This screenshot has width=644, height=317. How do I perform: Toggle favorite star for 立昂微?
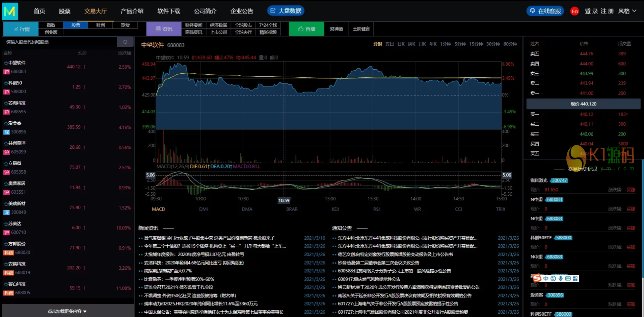click(x=6, y=163)
